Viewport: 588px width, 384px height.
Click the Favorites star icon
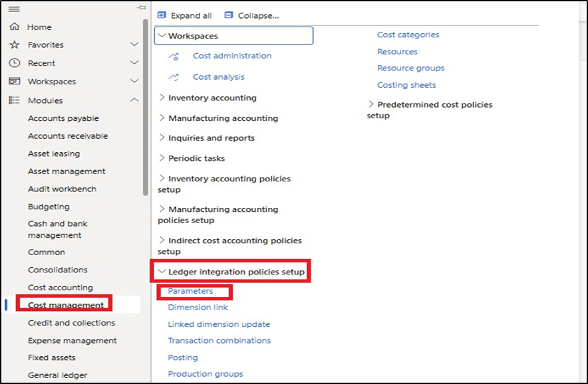[14, 45]
